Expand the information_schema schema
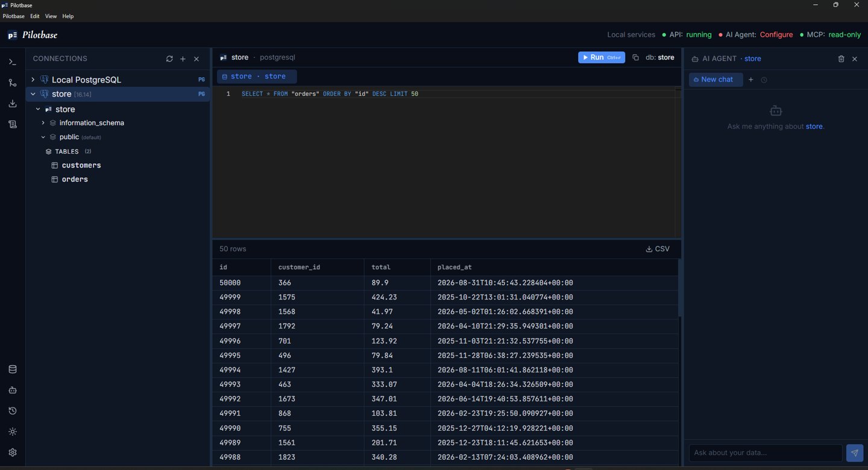 click(x=43, y=123)
